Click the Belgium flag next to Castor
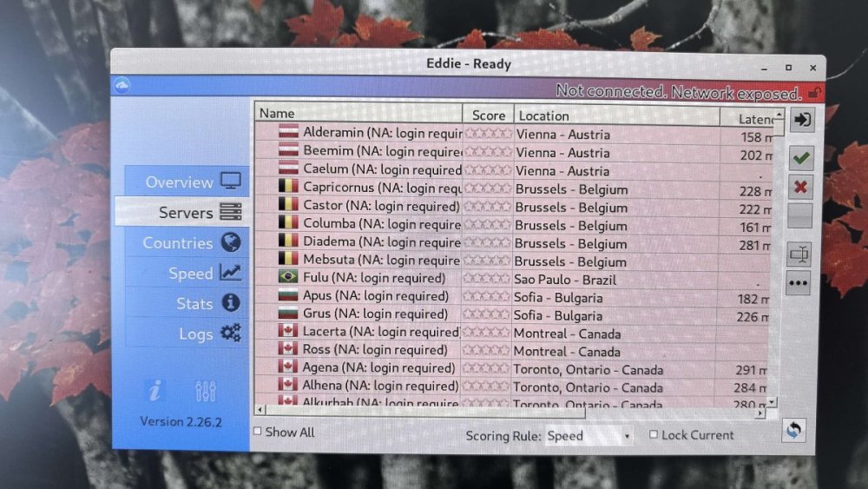 [288, 204]
